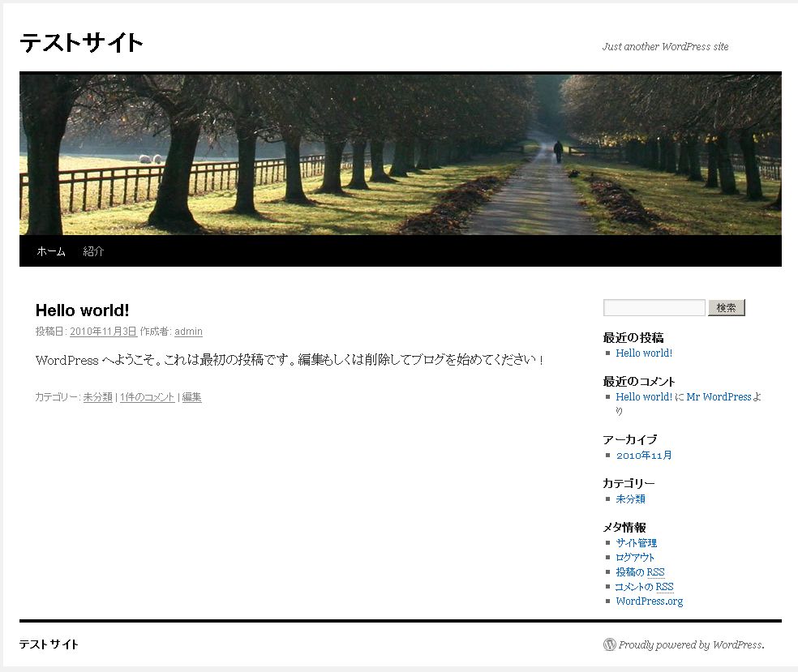This screenshot has width=798, height=672.
Task: Click the tree-lined path header image
Action: [401, 153]
